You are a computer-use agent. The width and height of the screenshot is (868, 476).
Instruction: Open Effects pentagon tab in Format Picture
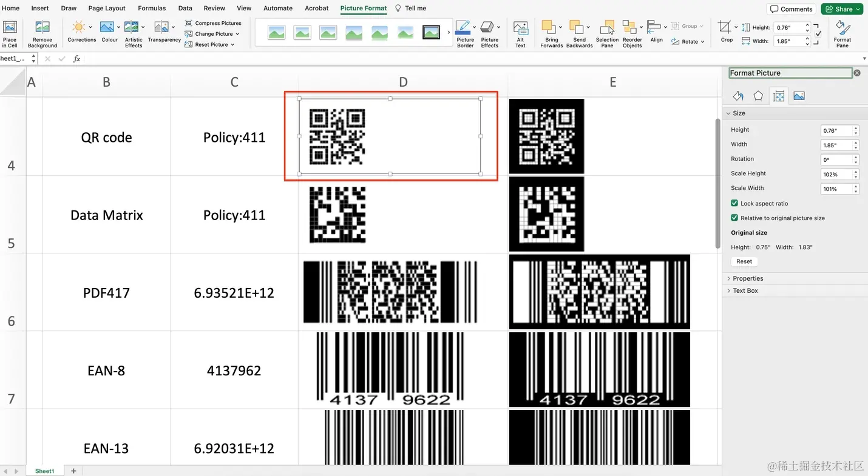[x=758, y=96]
